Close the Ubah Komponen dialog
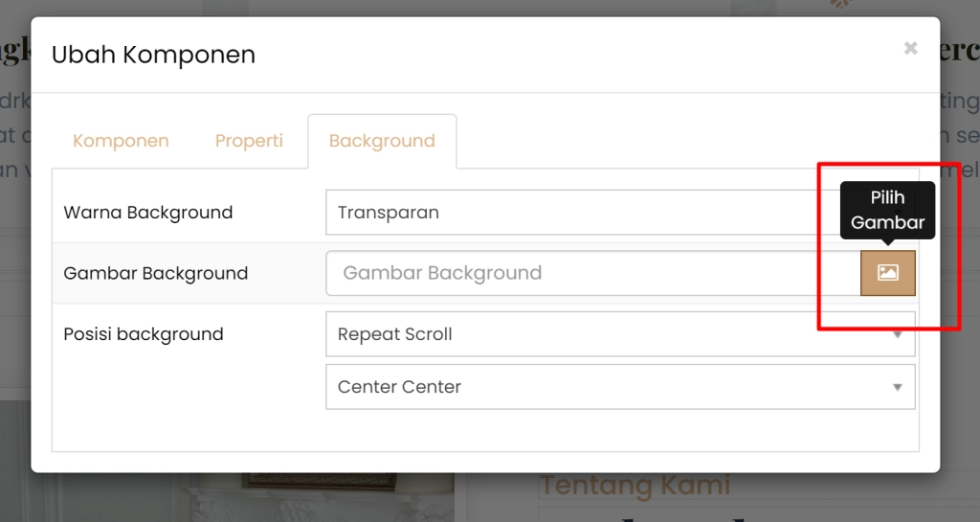Viewport: 980px width, 522px height. [910, 49]
